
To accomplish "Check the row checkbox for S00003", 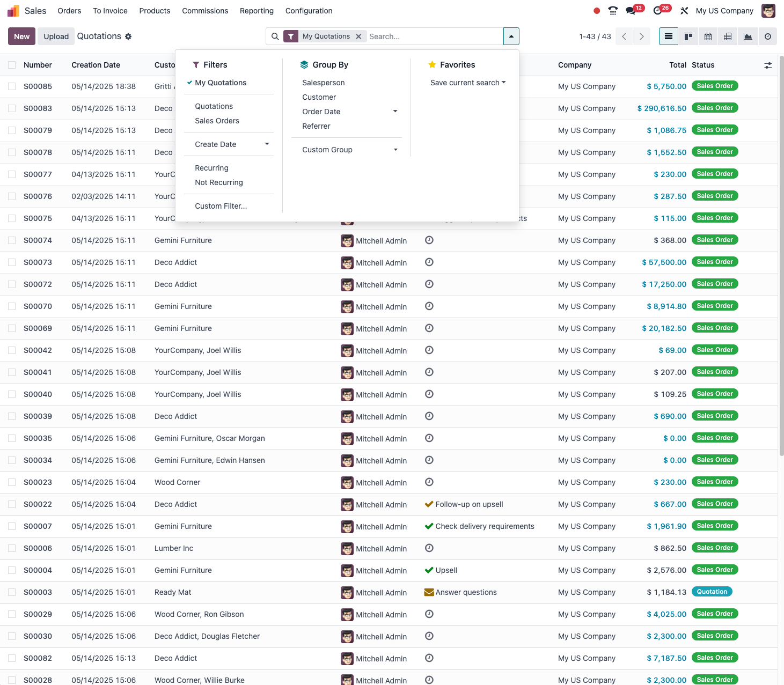I will click(12, 592).
